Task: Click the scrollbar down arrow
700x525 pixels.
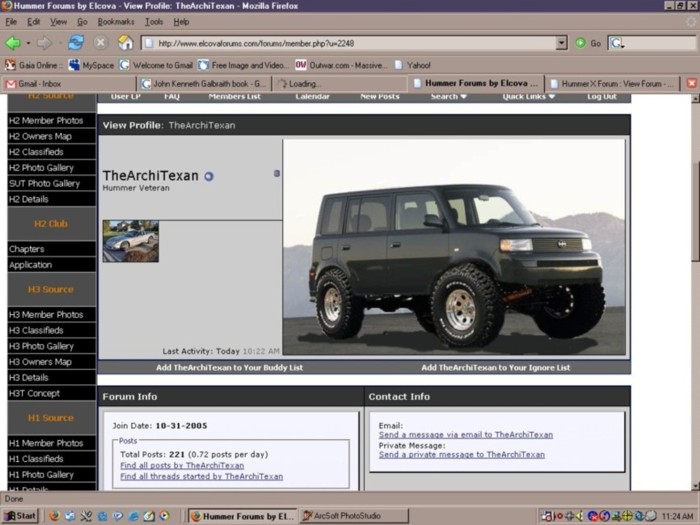Action: click(695, 486)
